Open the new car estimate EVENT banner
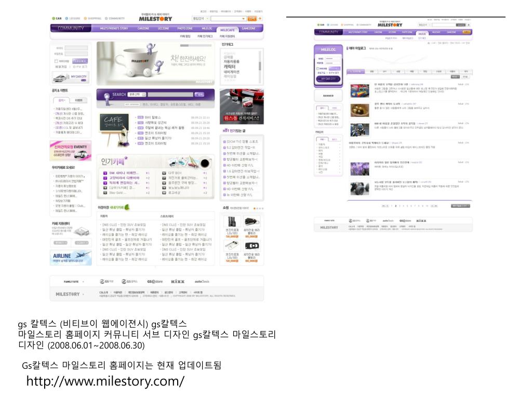 (x=71, y=150)
